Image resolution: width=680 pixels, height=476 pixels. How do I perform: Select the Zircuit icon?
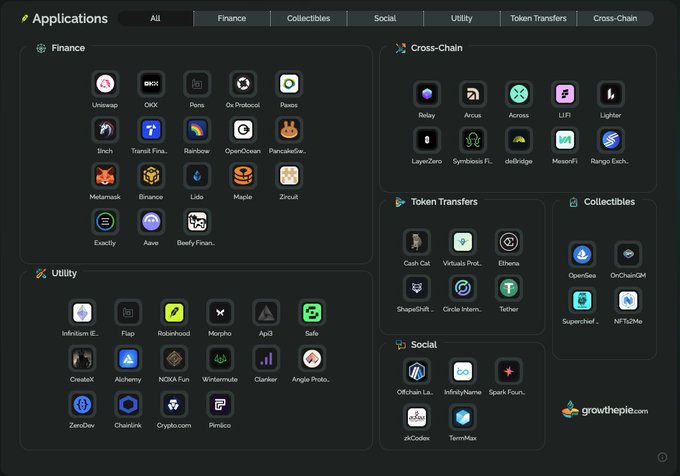[289, 176]
